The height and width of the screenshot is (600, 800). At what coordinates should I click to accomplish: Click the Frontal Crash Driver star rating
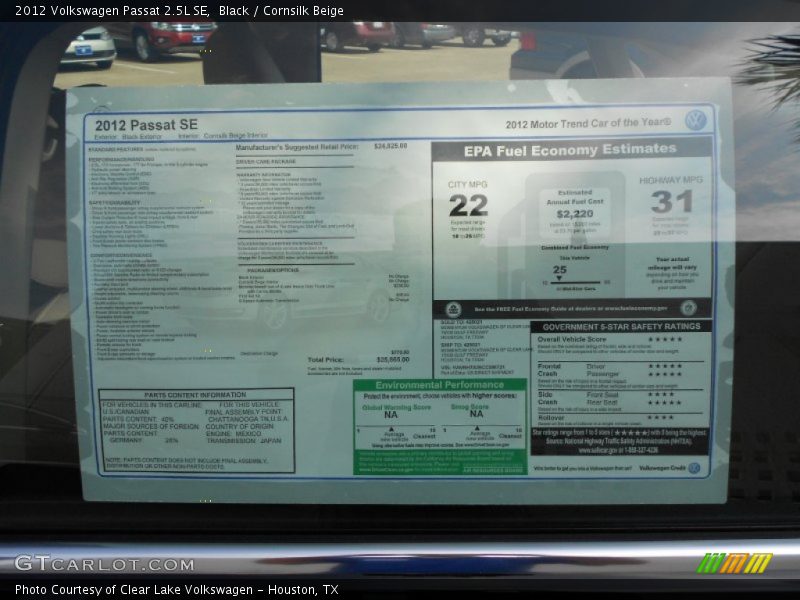(x=664, y=366)
